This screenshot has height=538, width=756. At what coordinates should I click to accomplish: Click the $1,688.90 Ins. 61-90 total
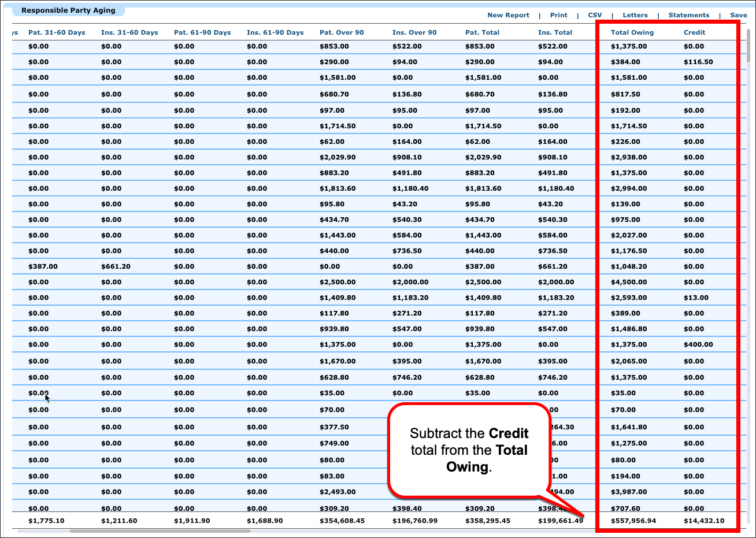click(x=265, y=521)
